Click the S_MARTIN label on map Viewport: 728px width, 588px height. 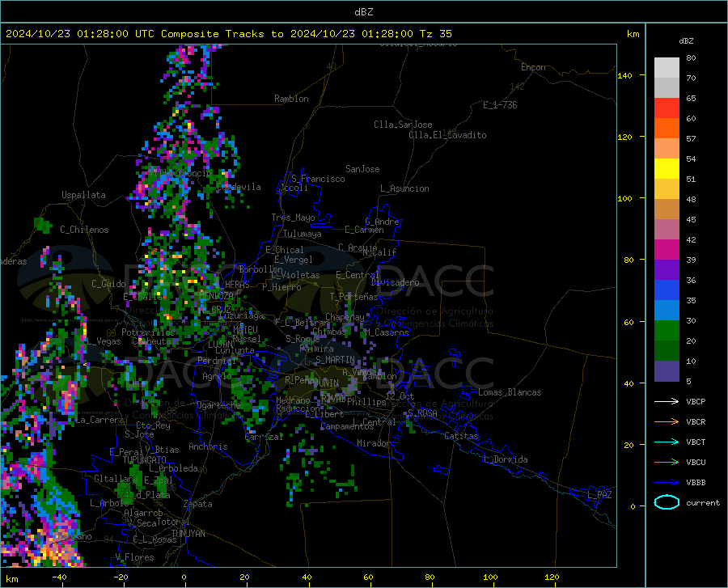pos(335,360)
